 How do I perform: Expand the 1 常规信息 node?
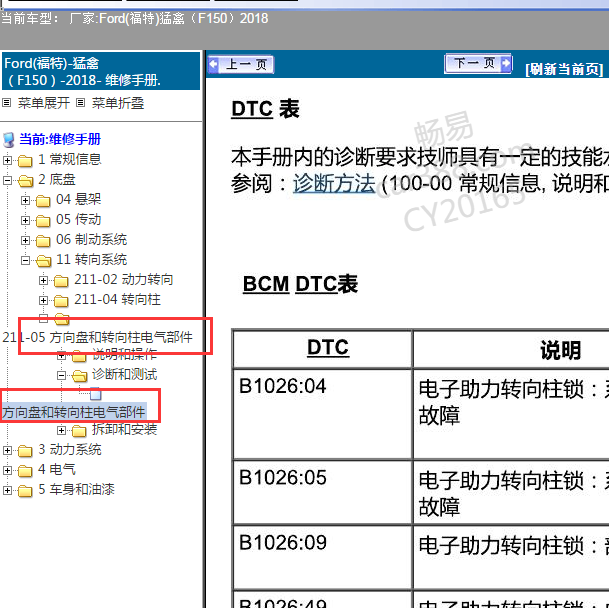tap(7, 160)
